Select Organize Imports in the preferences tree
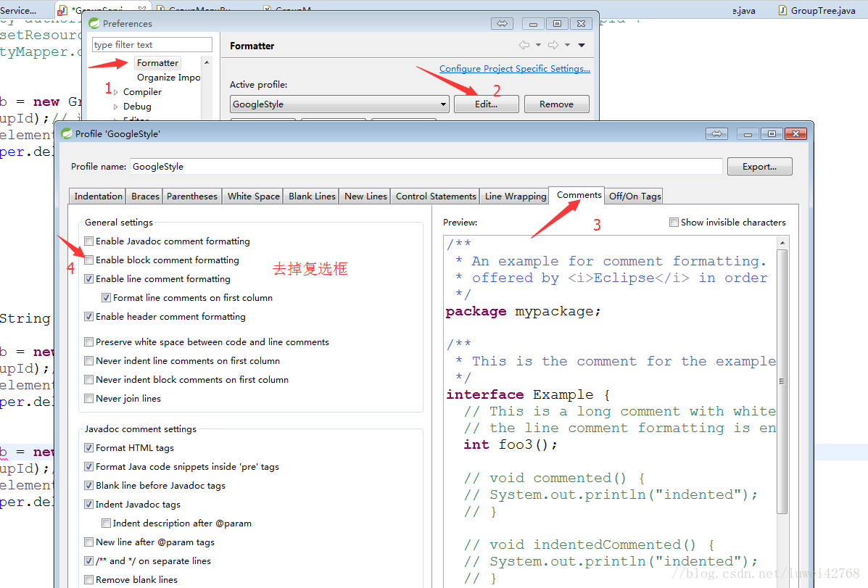 click(168, 78)
